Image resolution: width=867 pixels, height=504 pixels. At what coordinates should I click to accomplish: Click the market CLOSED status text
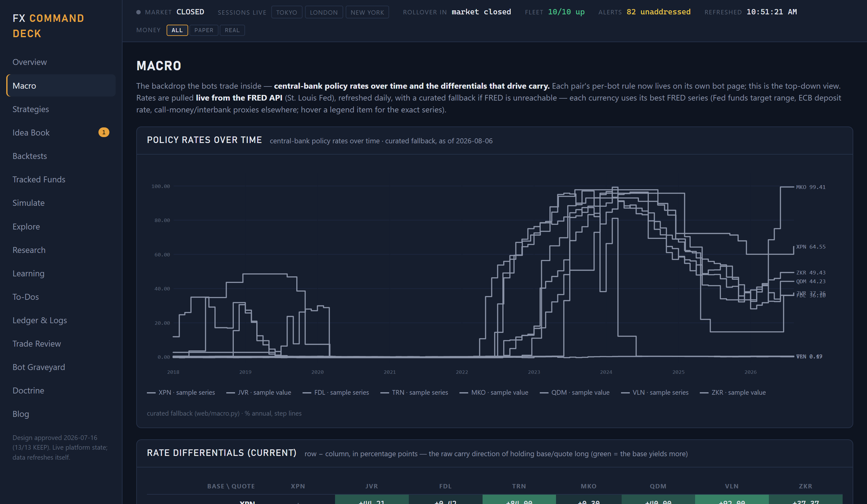190,12
